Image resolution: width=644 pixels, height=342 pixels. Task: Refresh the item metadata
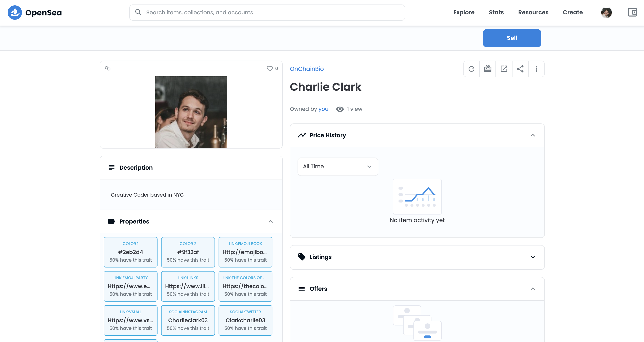(x=471, y=69)
